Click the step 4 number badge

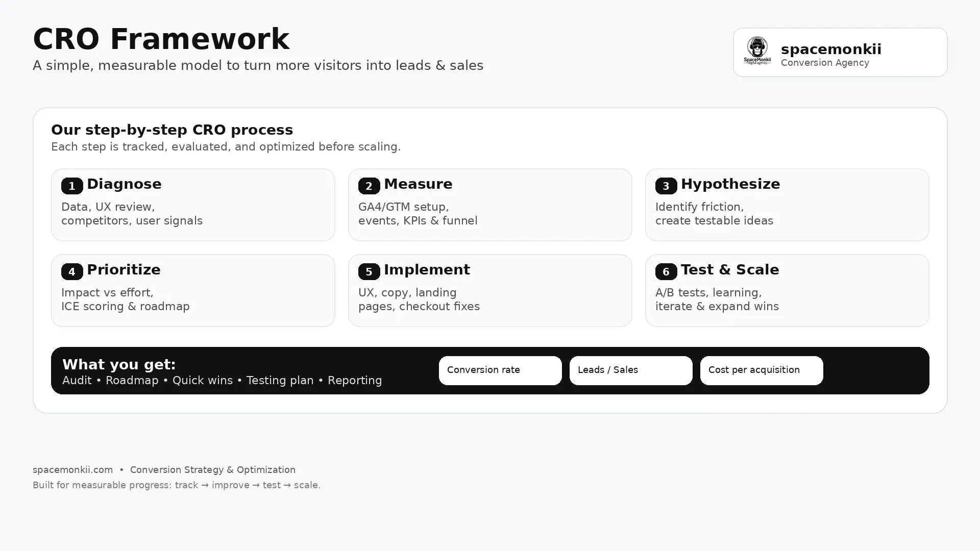click(x=72, y=272)
